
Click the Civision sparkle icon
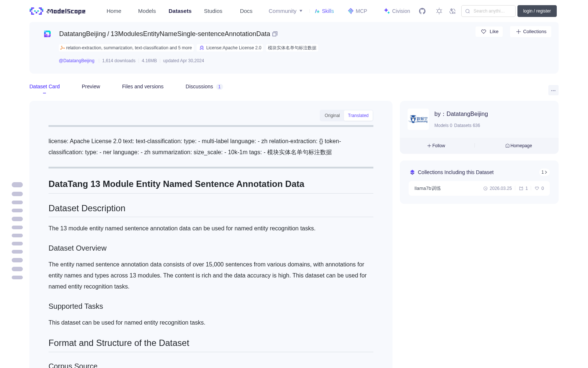pyautogui.click(x=387, y=11)
